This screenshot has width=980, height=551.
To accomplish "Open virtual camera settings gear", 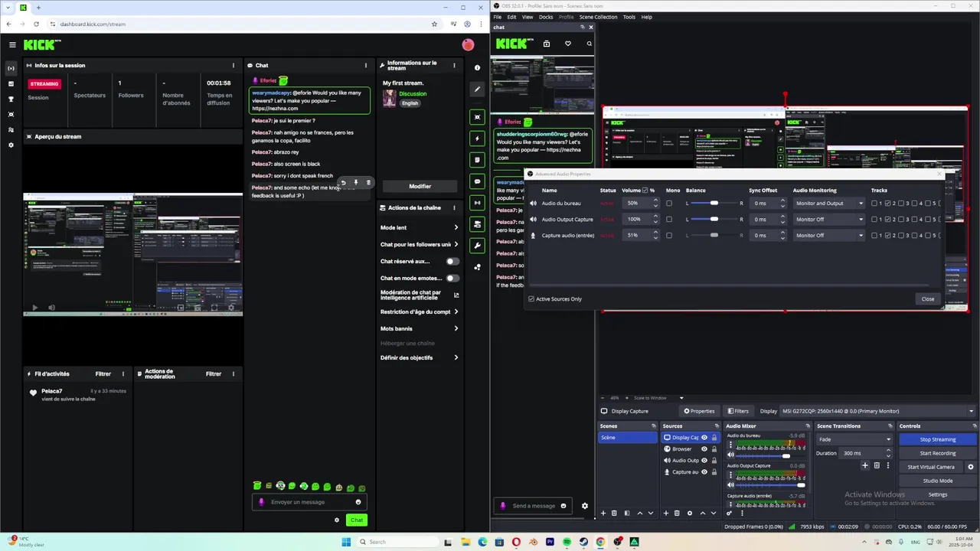I will [971, 467].
